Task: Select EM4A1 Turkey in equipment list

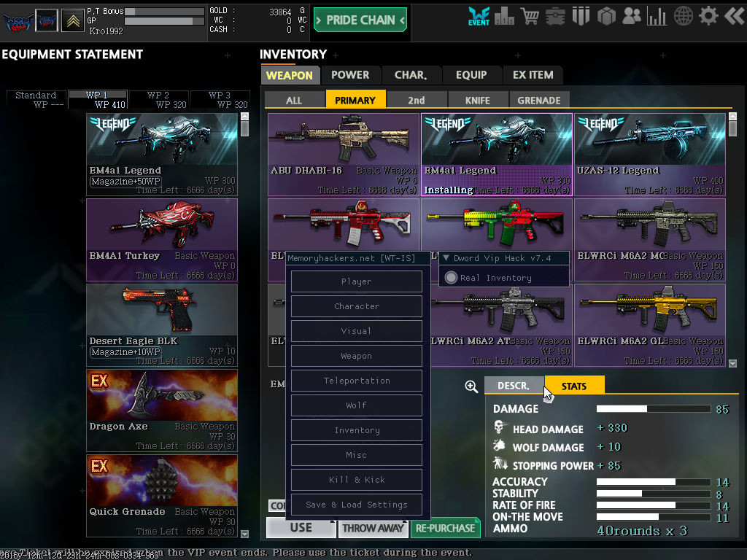Action: click(x=162, y=239)
